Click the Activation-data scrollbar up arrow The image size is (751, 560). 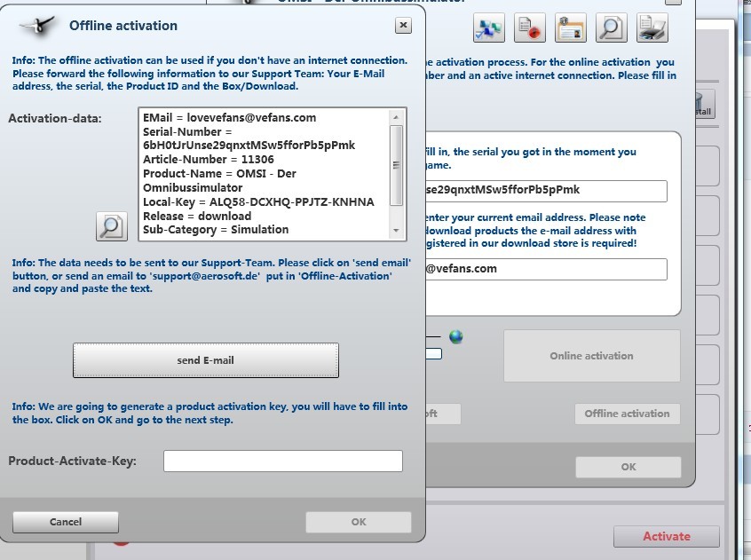(396, 117)
